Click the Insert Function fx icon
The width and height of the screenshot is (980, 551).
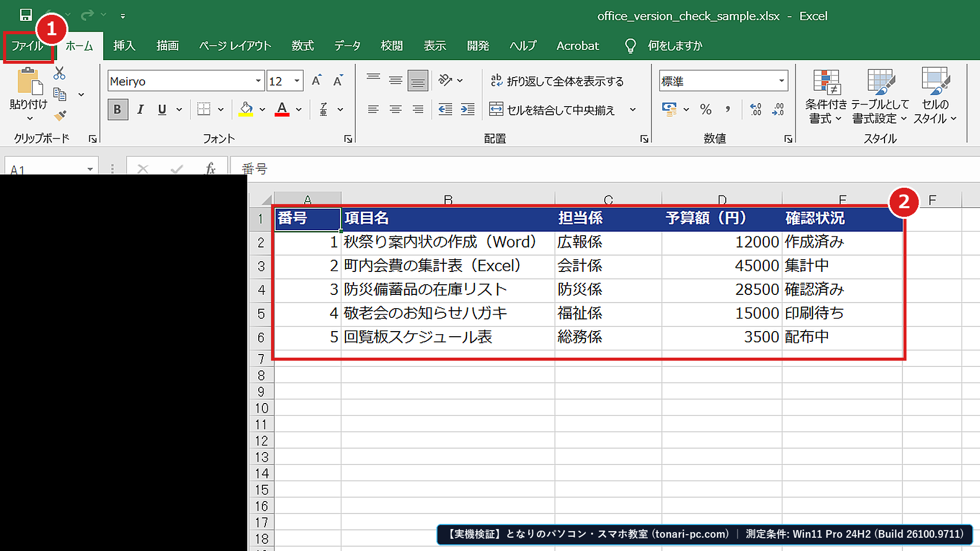click(x=210, y=168)
